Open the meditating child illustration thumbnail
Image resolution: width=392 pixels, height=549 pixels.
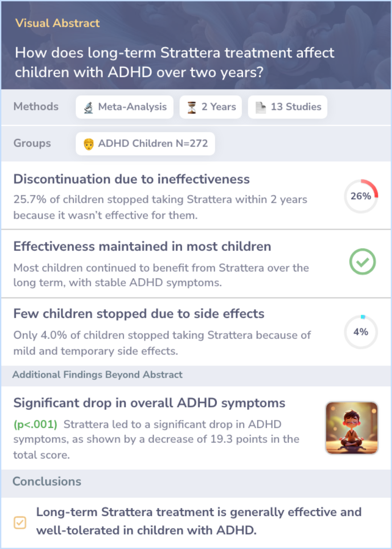coord(352,428)
